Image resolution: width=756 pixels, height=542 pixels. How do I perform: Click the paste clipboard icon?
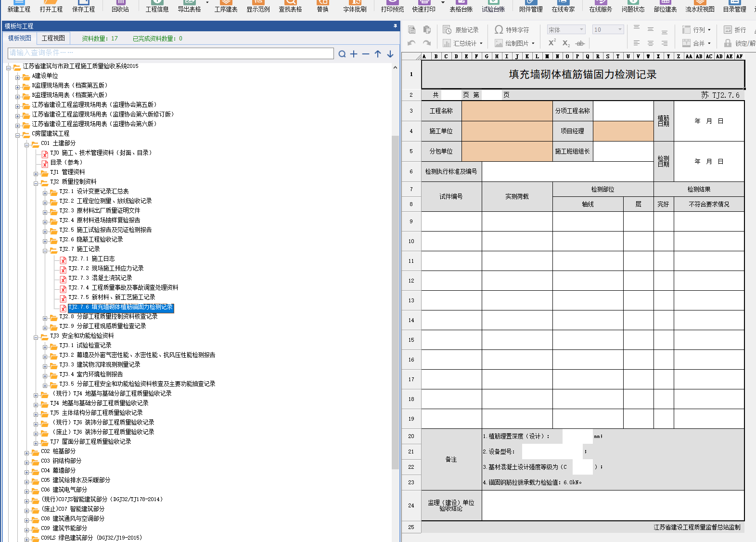[x=427, y=30]
